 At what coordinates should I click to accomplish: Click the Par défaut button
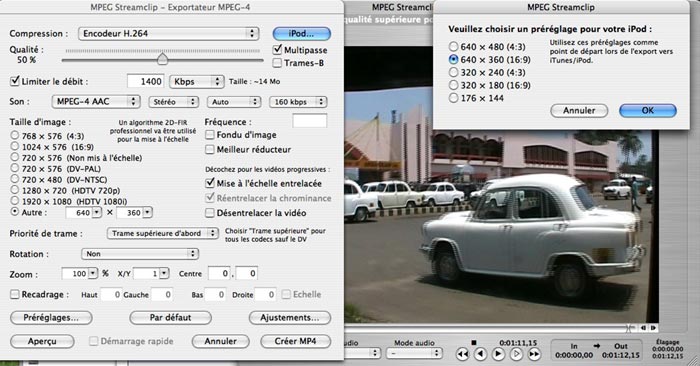pyautogui.click(x=170, y=318)
